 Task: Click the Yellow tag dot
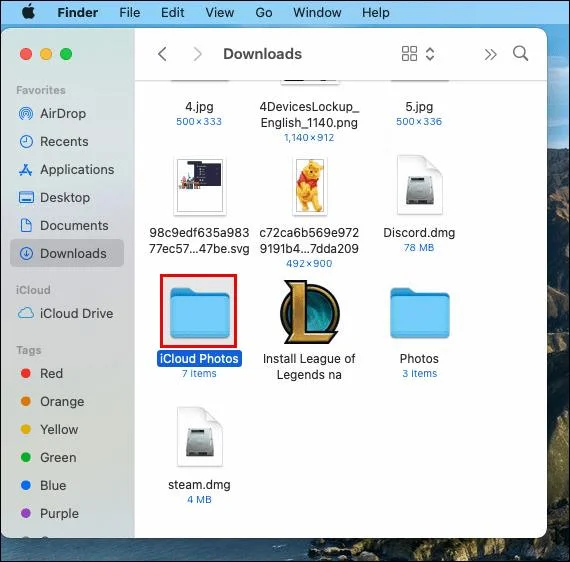25,429
